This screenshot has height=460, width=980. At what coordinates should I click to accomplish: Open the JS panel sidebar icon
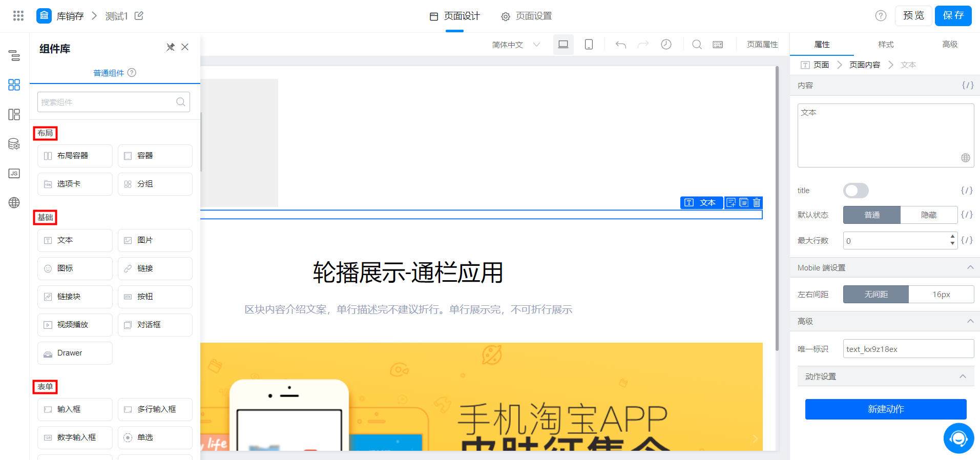(14, 173)
